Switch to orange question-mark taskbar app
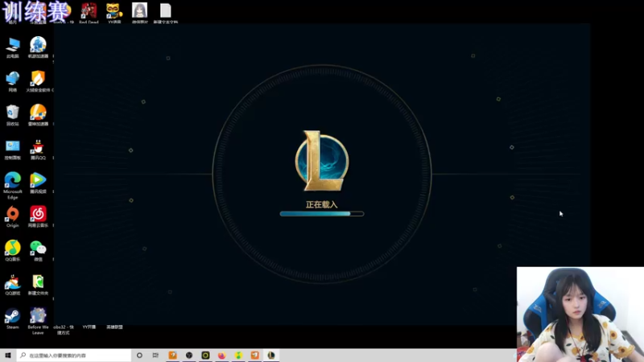644x362 pixels. click(x=172, y=355)
